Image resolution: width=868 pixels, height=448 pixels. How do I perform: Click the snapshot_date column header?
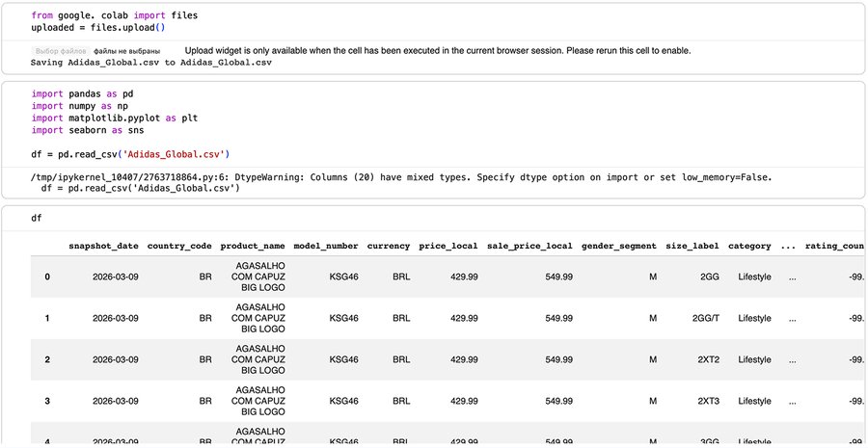coord(103,246)
